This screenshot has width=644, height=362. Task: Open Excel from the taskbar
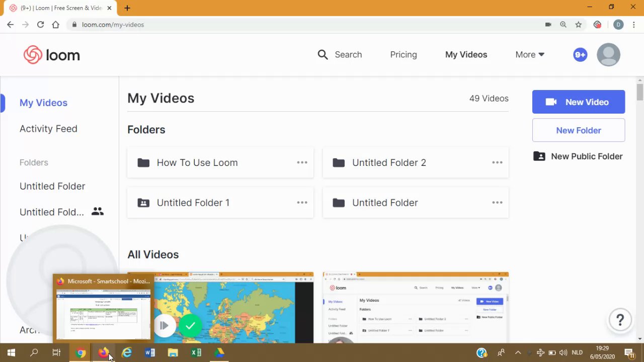(x=196, y=353)
